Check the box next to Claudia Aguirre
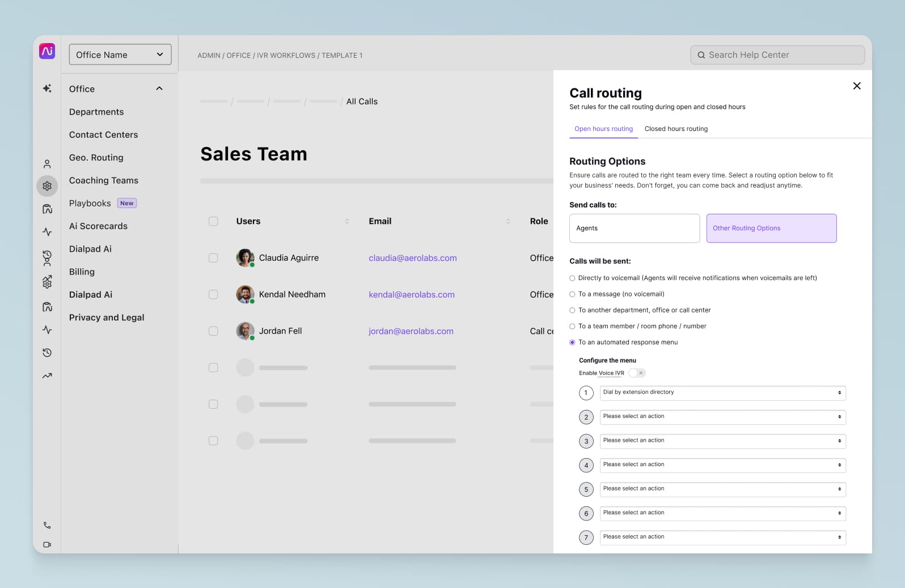This screenshot has width=905, height=588. click(x=213, y=258)
